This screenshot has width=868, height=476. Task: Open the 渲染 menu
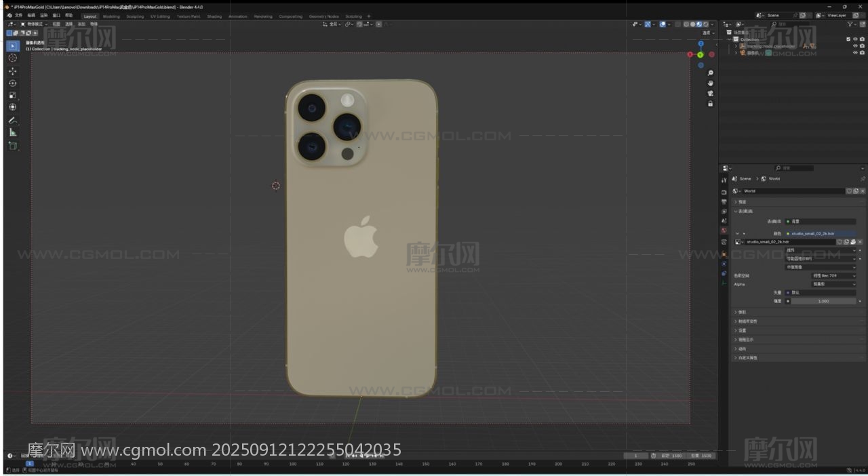click(44, 16)
